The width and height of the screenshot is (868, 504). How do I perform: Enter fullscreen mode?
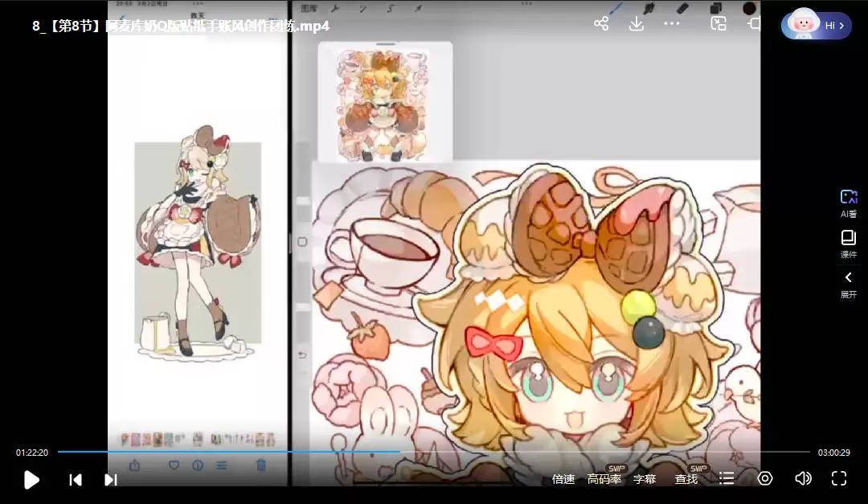point(839,478)
